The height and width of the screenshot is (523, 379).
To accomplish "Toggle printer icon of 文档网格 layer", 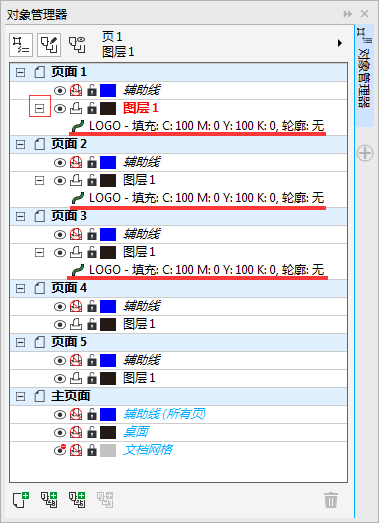I will [76, 451].
